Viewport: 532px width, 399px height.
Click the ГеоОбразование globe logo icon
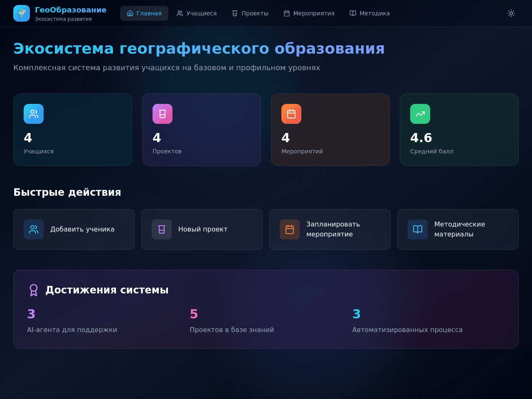(x=22, y=13)
